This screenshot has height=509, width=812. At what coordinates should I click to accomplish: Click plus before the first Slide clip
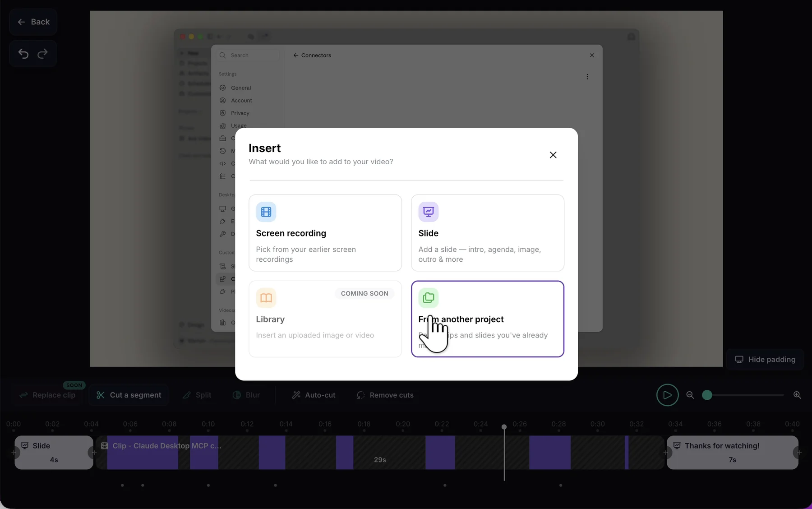coord(14,452)
